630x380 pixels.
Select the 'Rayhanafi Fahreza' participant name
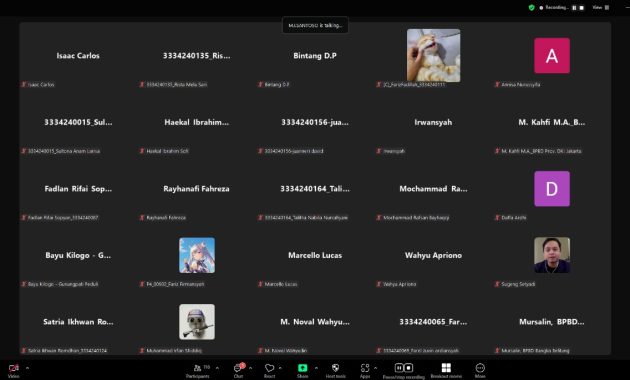tap(196, 189)
